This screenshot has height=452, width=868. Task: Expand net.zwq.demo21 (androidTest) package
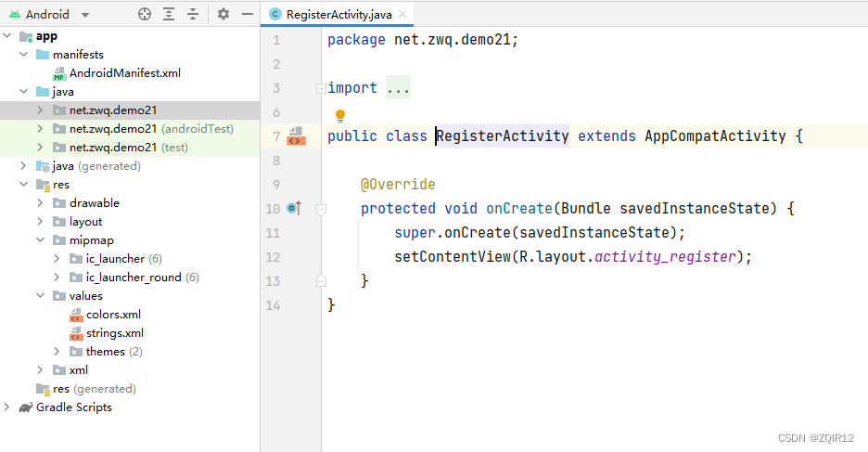[40, 128]
